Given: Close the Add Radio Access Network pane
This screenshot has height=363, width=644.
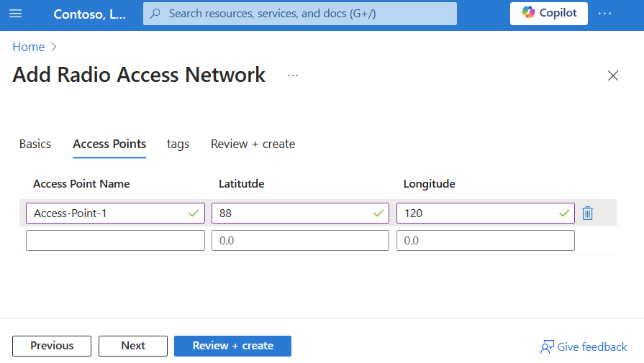Looking at the screenshot, I should (x=613, y=75).
